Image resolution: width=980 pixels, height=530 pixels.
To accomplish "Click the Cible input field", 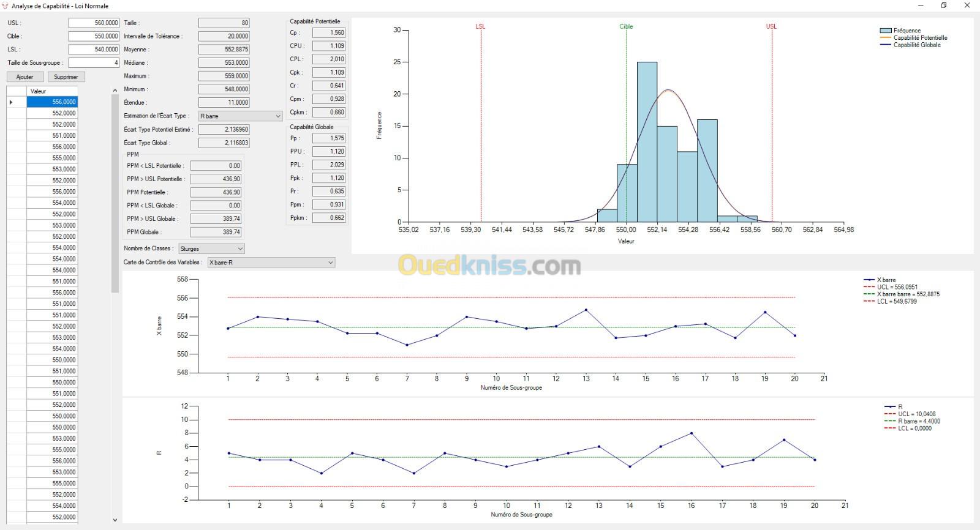I will click(x=94, y=36).
